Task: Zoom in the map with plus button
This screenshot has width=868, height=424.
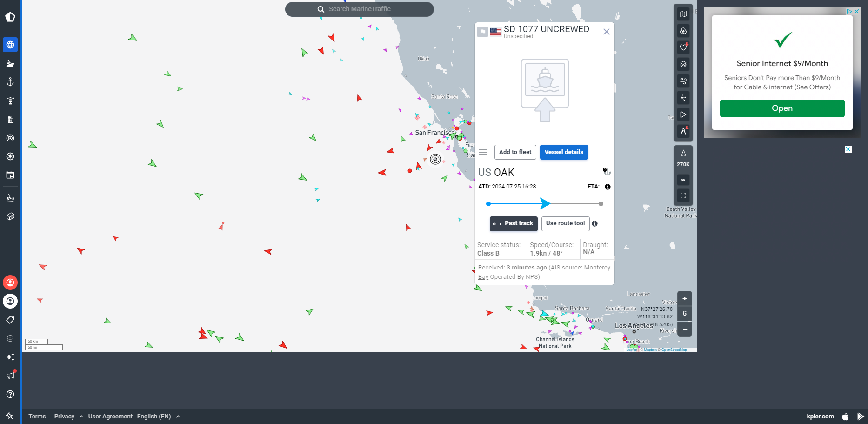Action: coord(685,299)
